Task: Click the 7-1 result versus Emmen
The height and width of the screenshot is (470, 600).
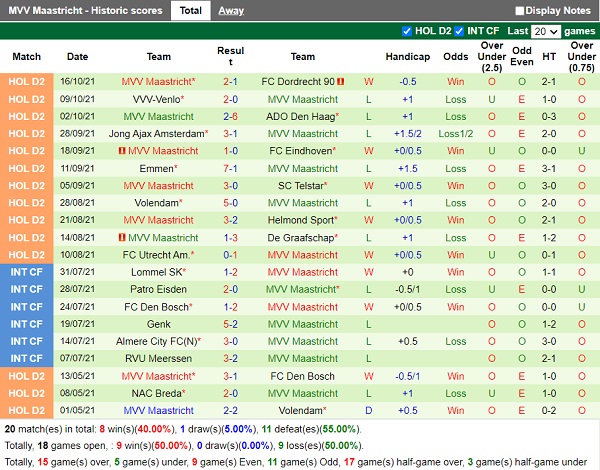Action: [230, 168]
